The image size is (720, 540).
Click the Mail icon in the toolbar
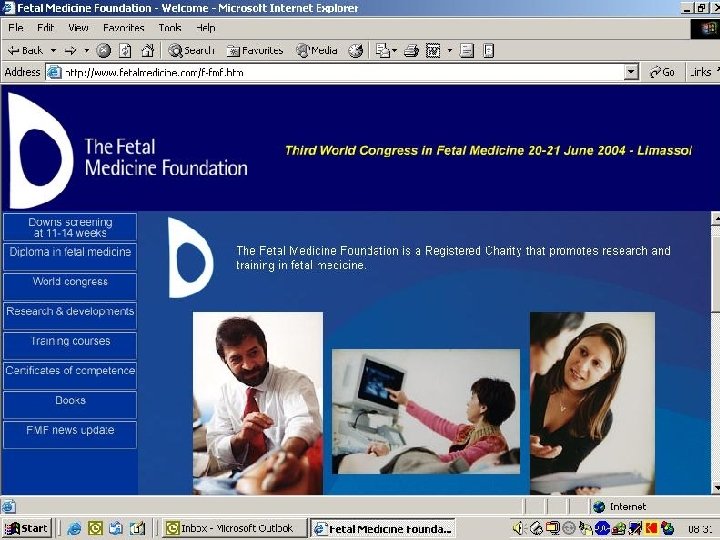coord(382,51)
